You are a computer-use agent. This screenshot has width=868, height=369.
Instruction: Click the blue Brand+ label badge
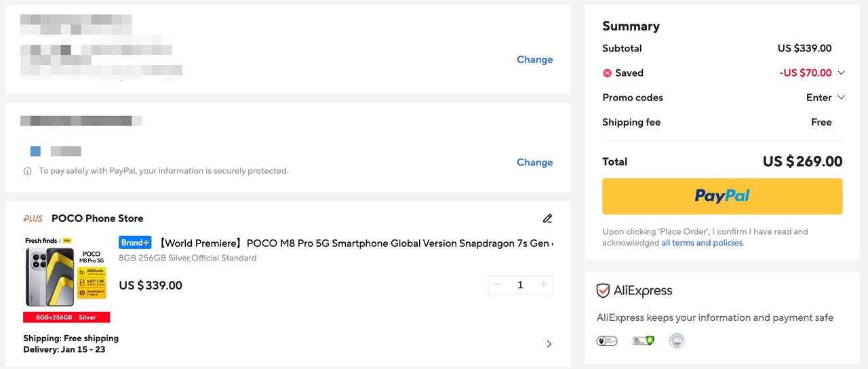(x=135, y=243)
